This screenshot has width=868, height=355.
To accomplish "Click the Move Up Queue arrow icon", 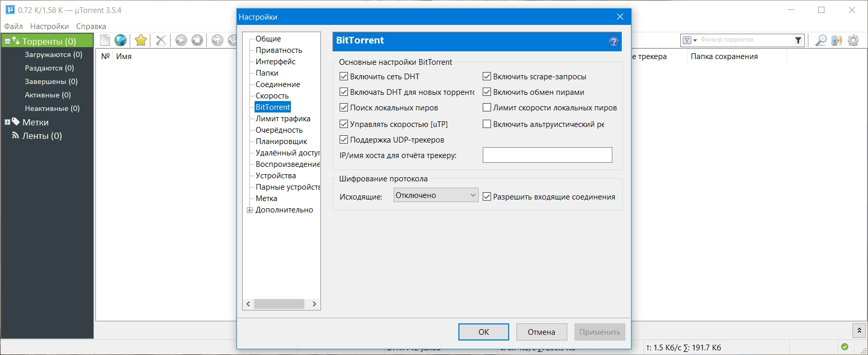I will click(218, 40).
